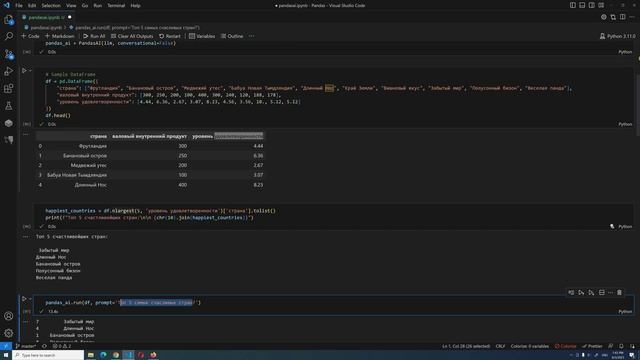This screenshot has width=640, height=360.
Task: Open editor title more actions ellipsis
Action: pyautogui.click(x=632, y=17)
